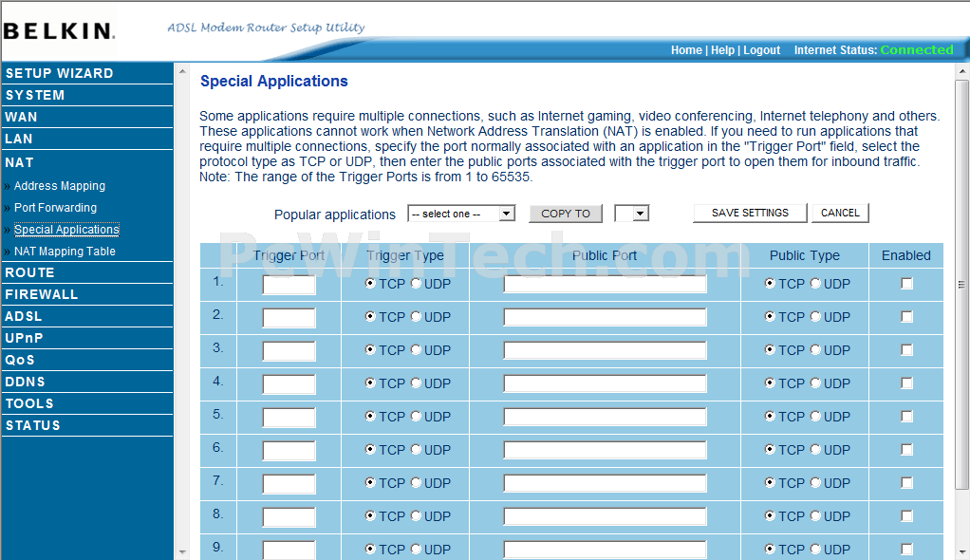The width and height of the screenshot is (970, 560).
Task: Focus the Trigger Port field in row 6
Action: click(x=289, y=451)
